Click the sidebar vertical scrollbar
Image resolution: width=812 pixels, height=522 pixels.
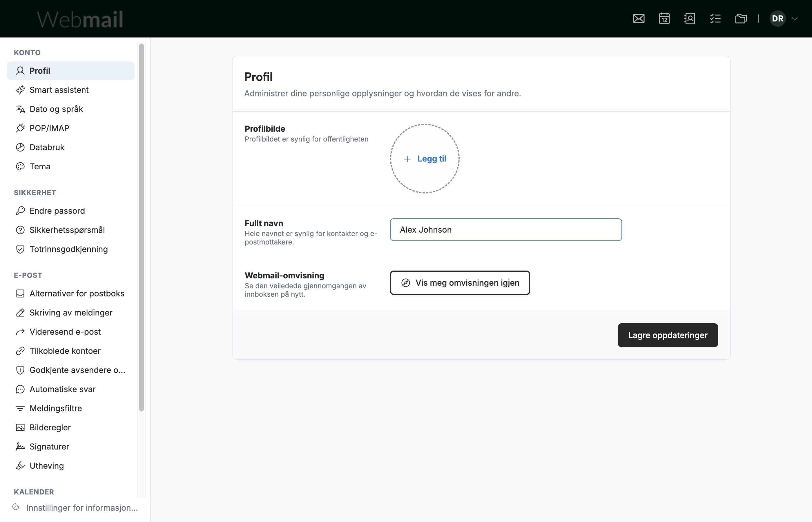click(141, 227)
